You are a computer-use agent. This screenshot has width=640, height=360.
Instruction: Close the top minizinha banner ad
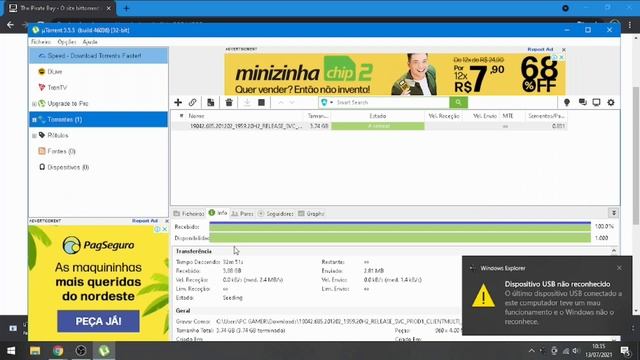pos(564,50)
